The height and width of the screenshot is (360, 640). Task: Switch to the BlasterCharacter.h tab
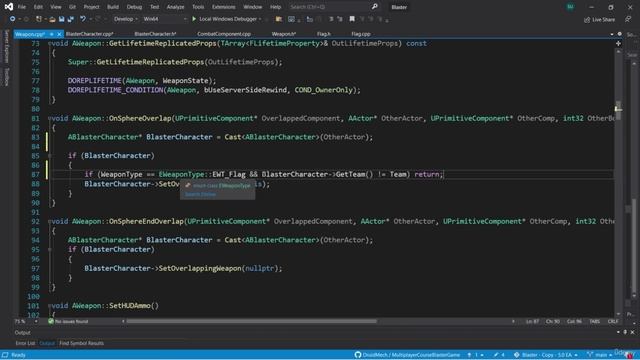coord(155,34)
